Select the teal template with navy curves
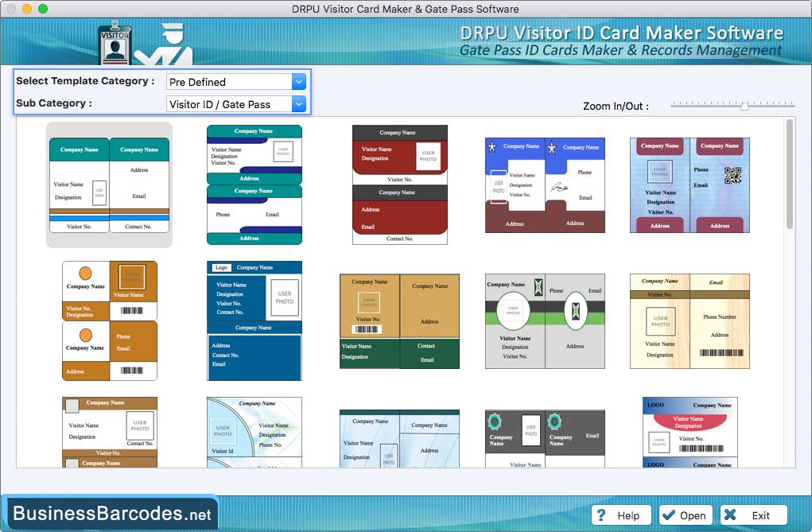This screenshot has height=532, width=812. click(254, 185)
